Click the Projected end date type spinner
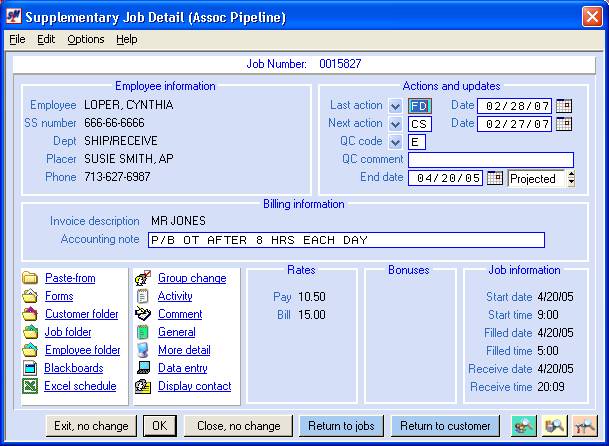609x446 pixels. 571,178
